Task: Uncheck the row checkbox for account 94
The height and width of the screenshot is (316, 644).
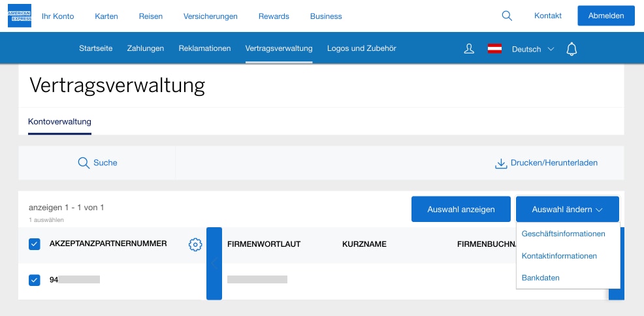Action: (35, 280)
